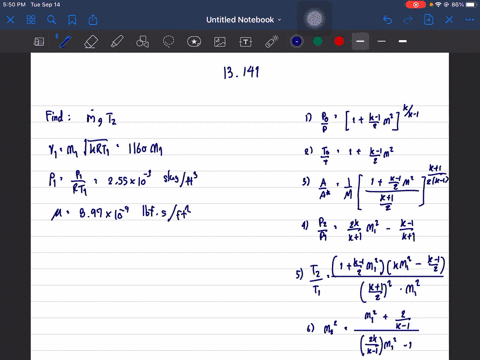Tap the handwritten 13.141 heading
Screen dimensions: 480x360
(x=241, y=72)
